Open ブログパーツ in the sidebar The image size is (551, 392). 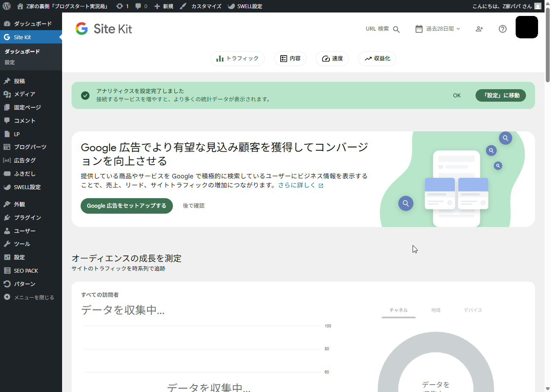tap(31, 147)
